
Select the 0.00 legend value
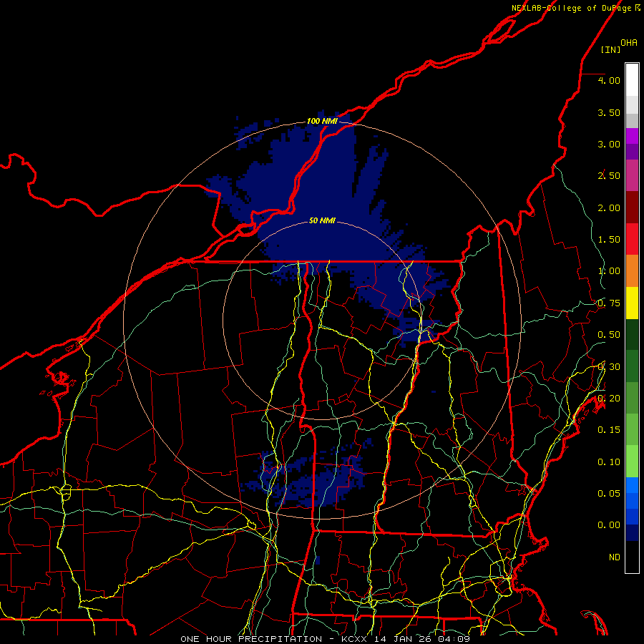pyautogui.click(x=609, y=525)
